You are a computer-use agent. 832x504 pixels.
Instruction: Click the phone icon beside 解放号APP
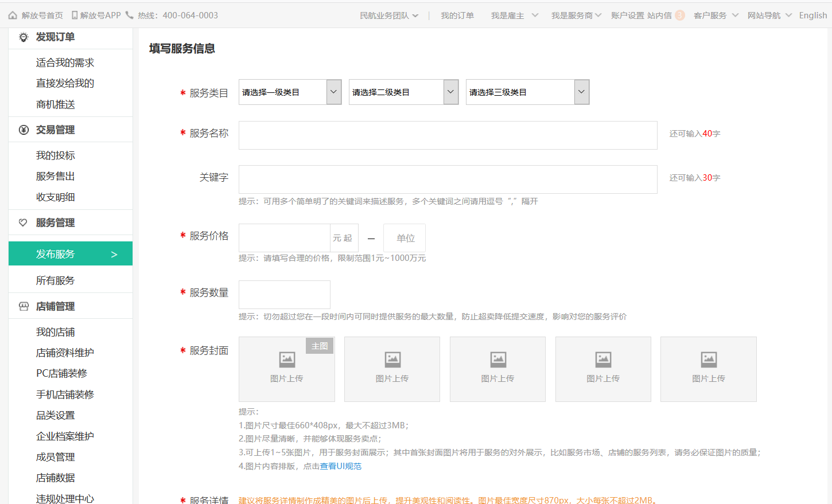[x=75, y=15]
